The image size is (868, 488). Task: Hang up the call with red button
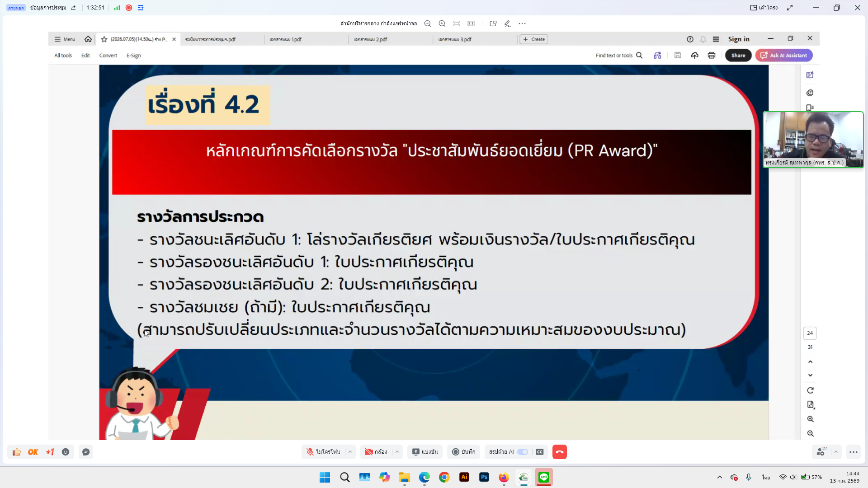(x=560, y=452)
